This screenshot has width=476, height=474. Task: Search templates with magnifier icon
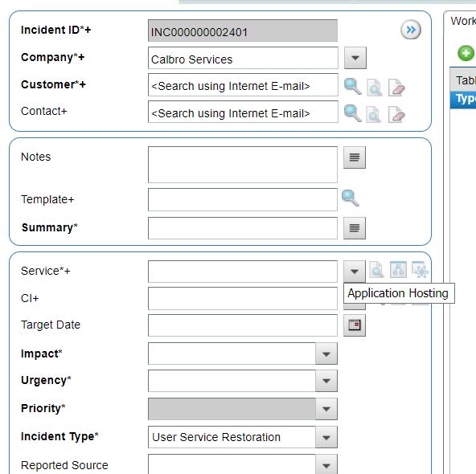(351, 198)
